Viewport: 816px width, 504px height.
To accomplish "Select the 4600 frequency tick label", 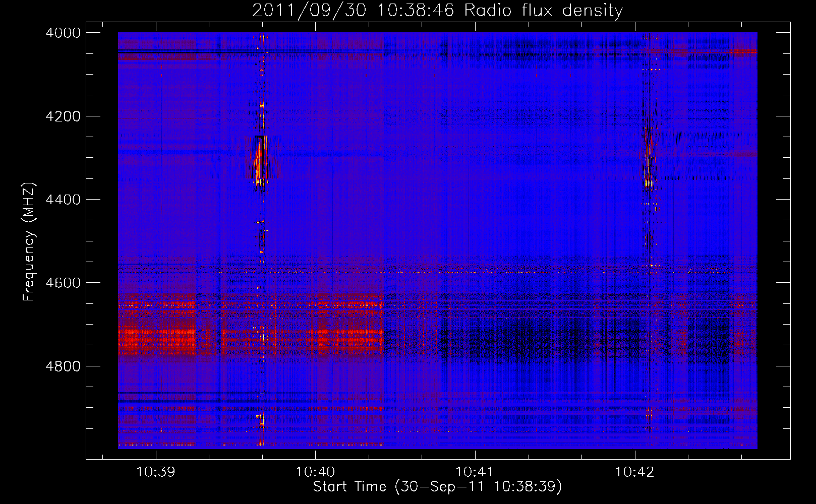I will (63, 283).
